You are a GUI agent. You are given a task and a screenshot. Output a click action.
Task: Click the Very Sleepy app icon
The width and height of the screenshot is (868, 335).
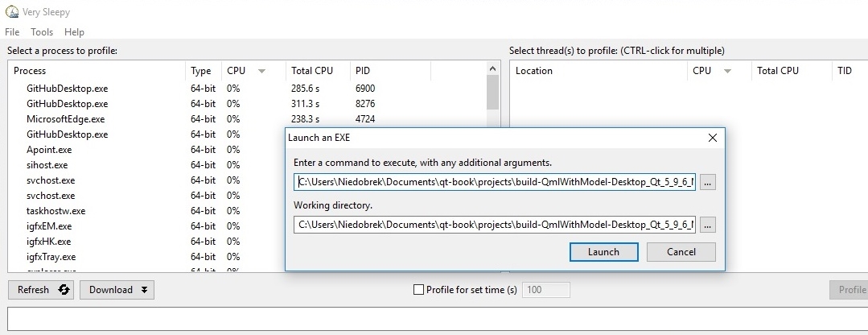11,11
